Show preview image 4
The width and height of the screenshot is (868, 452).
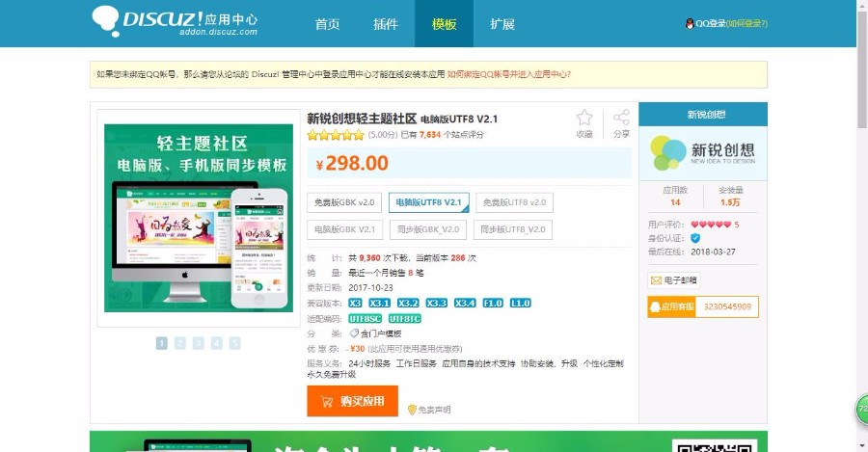click(x=216, y=343)
